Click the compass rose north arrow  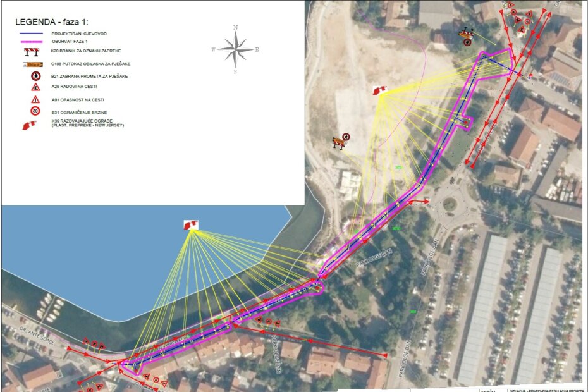[x=235, y=50]
